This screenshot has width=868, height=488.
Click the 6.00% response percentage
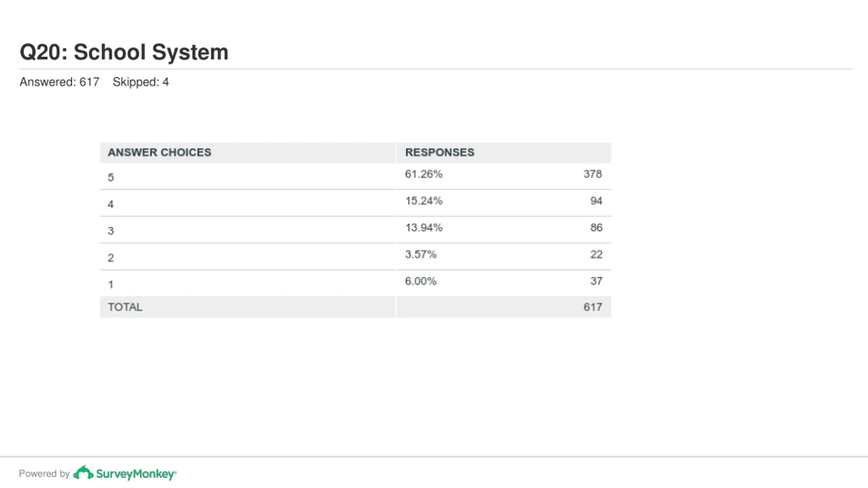[x=421, y=281]
